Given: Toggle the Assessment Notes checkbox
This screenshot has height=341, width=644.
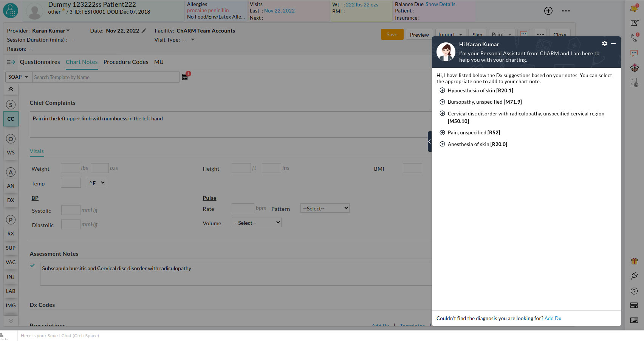Looking at the screenshot, I should click(33, 266).
